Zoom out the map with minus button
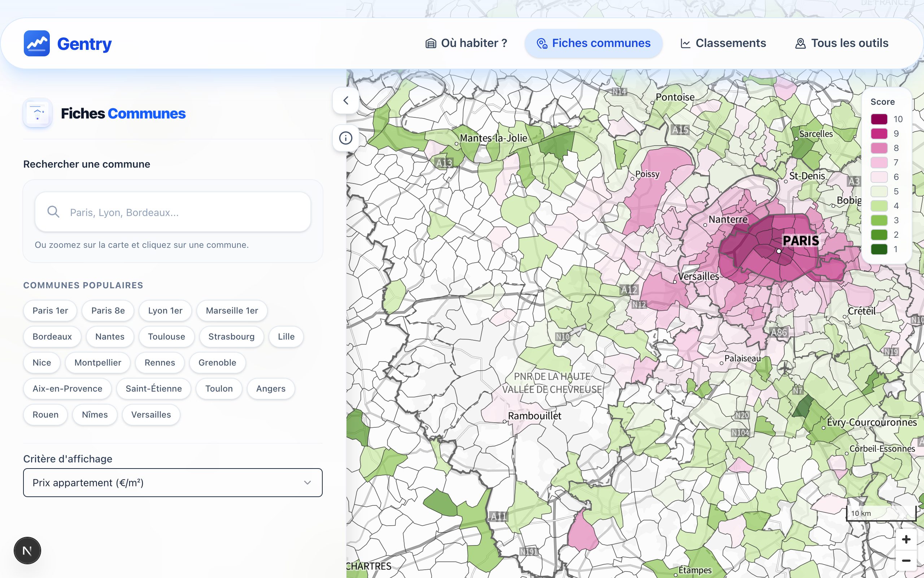924x578 pixels. click(x=906, y=561)
